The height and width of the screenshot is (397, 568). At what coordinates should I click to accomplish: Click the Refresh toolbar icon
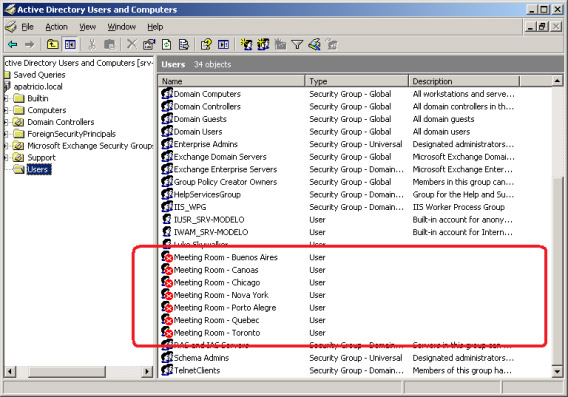(166, 45)
